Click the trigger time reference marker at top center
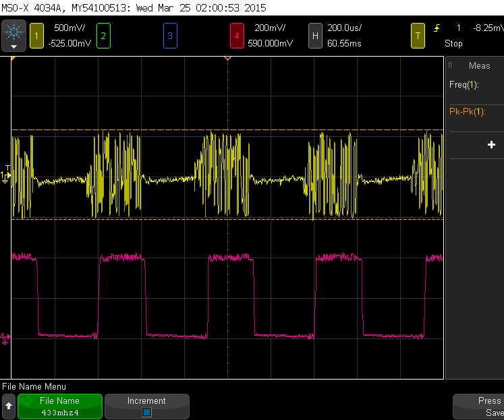Viewport: 504px width, 420px height. pos(227,59)
